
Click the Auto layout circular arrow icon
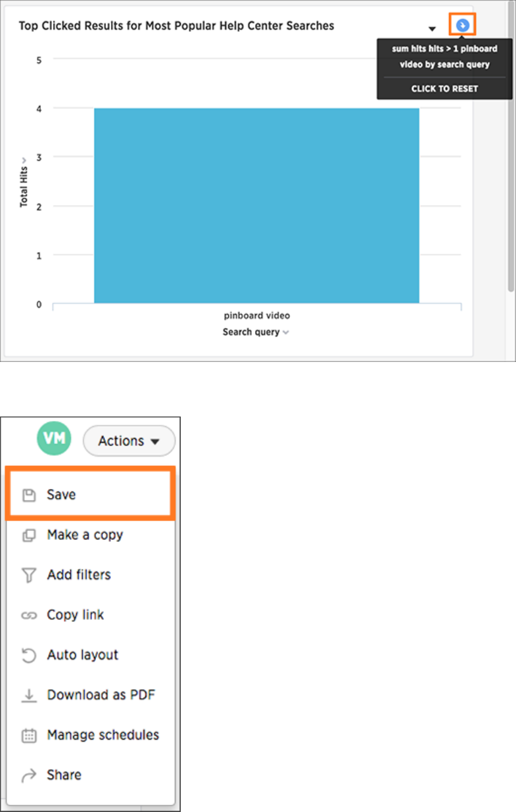[x=28, y=655]
